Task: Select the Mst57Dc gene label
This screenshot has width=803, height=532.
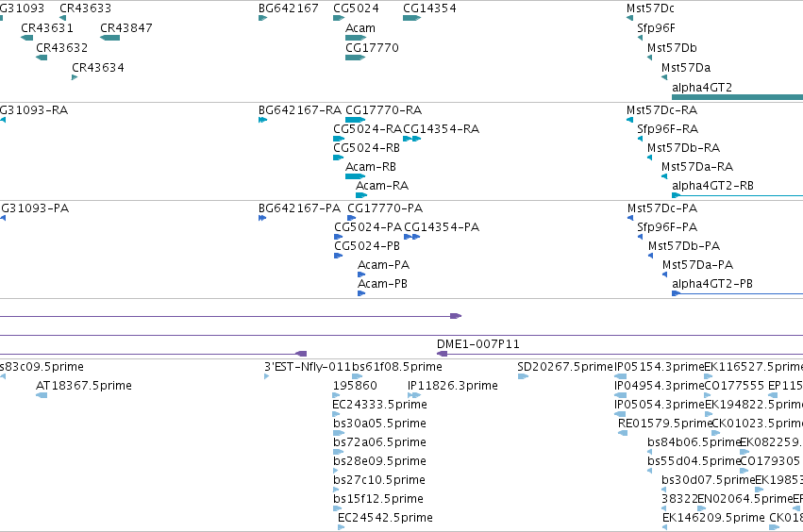Action: (x=650, y=8)
